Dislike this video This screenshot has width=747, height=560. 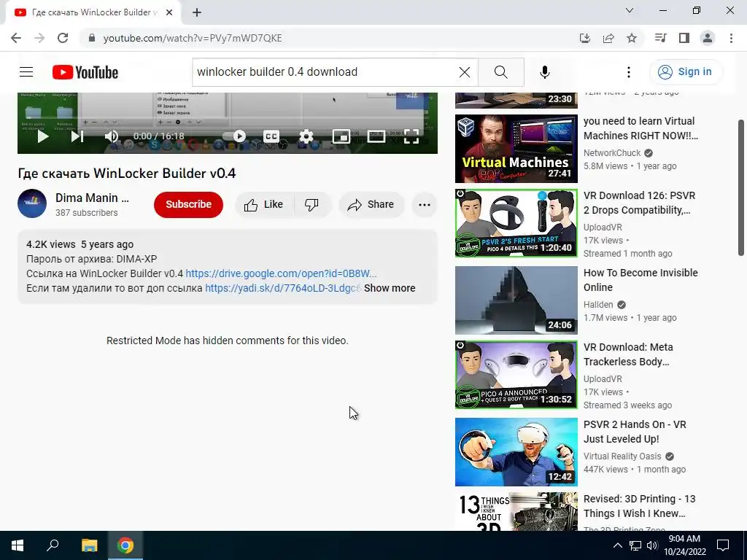tap(312, 205)
